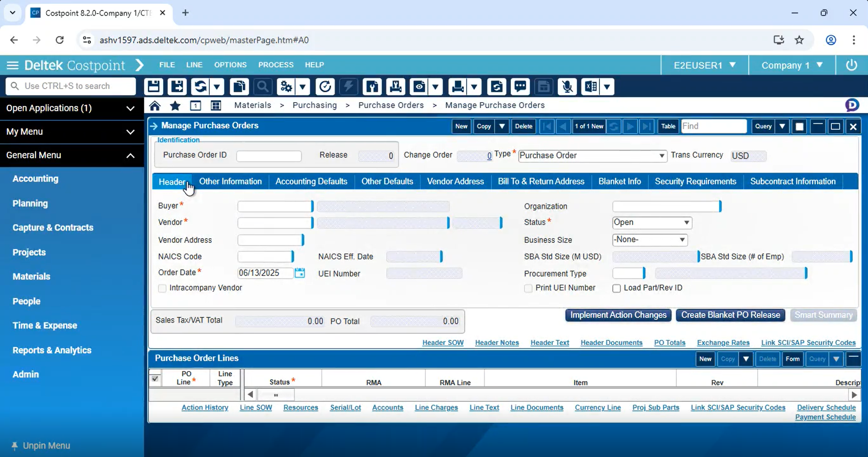Click the Purchase Order Lines horizontal scrollbar thumb

click(x=276, y=395)
